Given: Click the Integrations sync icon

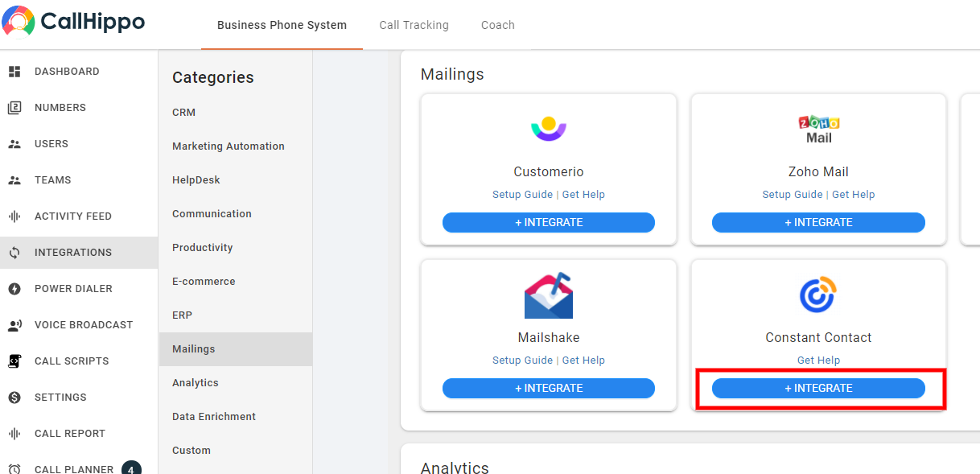Looking at the screenshot, I should coord(14,253).
